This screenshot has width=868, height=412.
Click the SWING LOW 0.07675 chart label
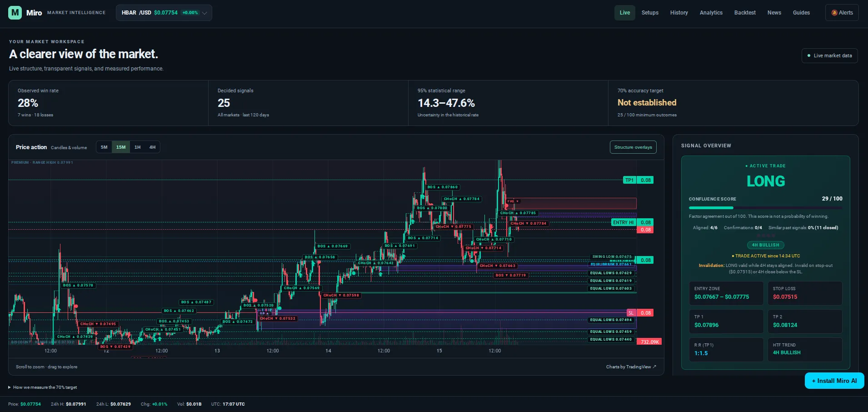click(x=612, y=256)
